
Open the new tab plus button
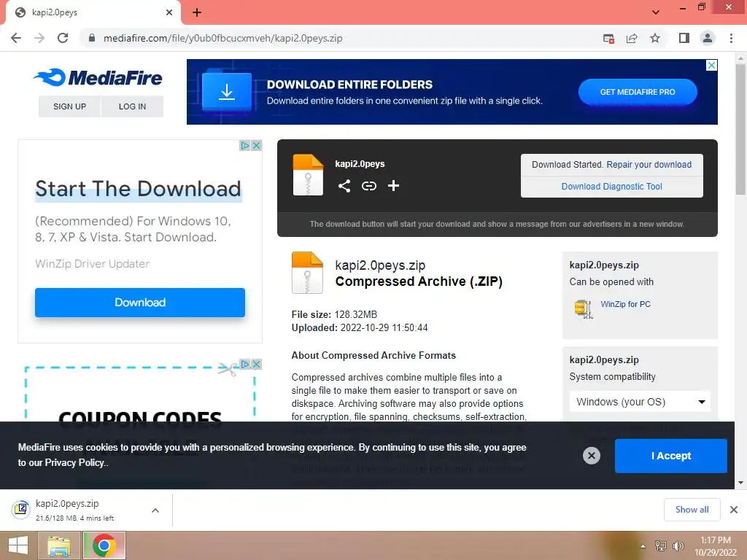pyautogui.click(x=197, y=12)
